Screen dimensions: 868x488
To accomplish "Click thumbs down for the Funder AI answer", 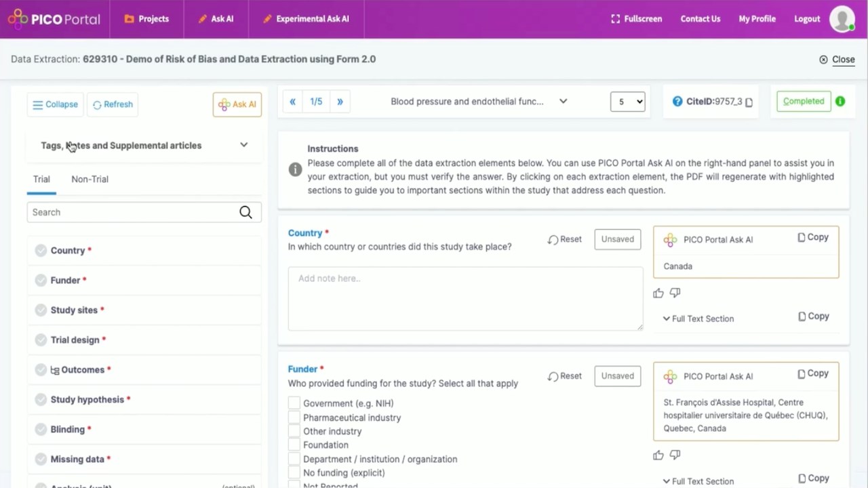I will (675, 455).
